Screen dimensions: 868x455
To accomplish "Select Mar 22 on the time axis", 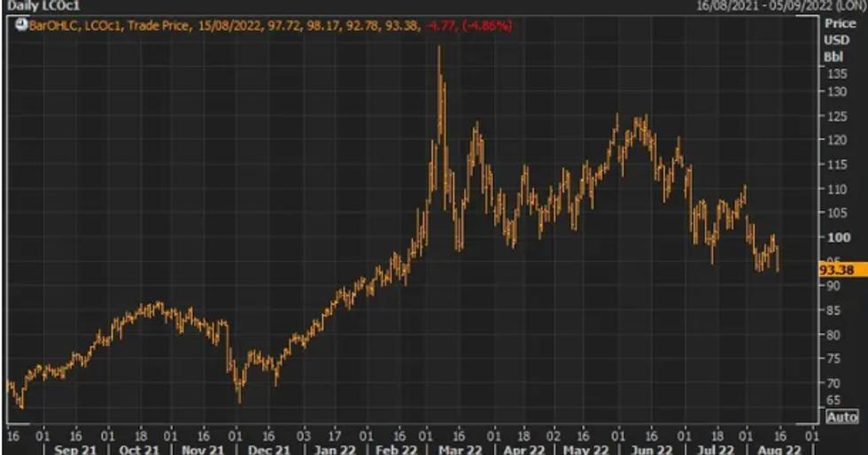I will coord(458,450).
